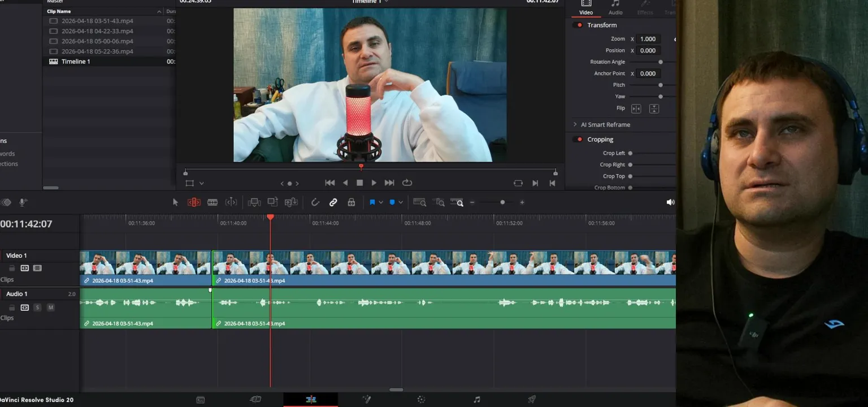
Task: Click Match Frame icon under viewer
Action: (x=518, y=183)
